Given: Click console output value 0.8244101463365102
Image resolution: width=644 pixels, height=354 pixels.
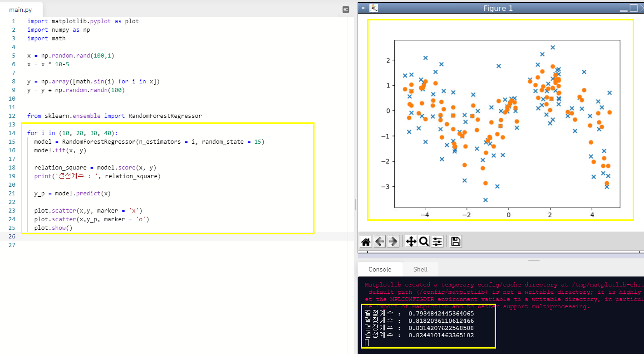Looking at the screenshot, I should [x=441, y=335].
